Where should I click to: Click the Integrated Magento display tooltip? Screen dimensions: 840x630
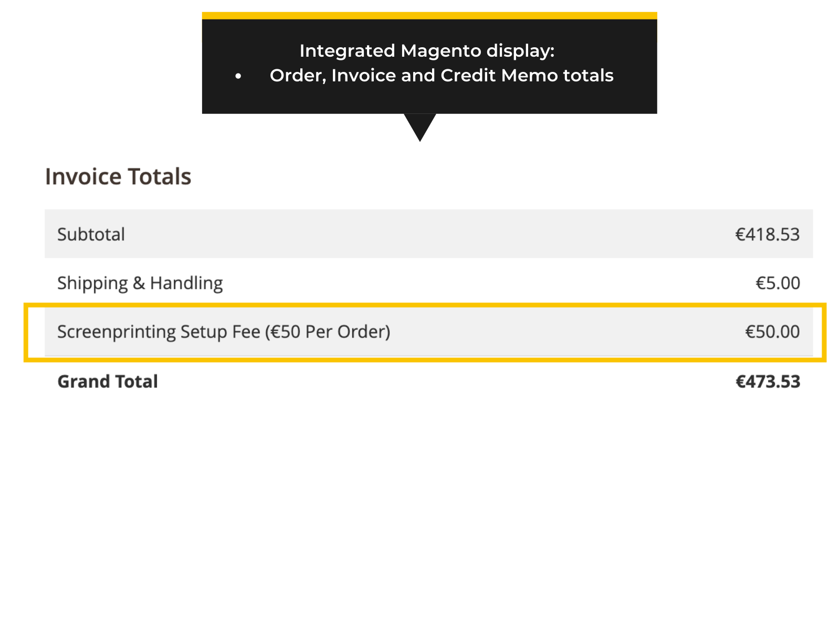point(429,63)
